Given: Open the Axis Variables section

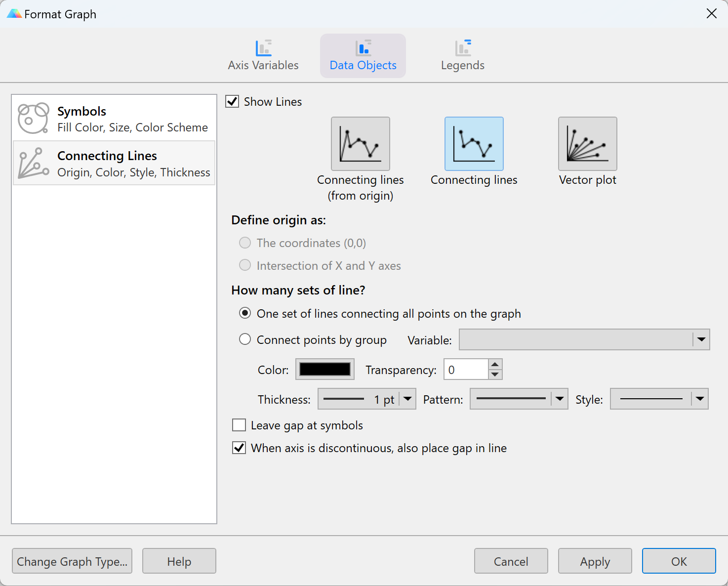Looking at the screenshot, I should coord(263,54).
